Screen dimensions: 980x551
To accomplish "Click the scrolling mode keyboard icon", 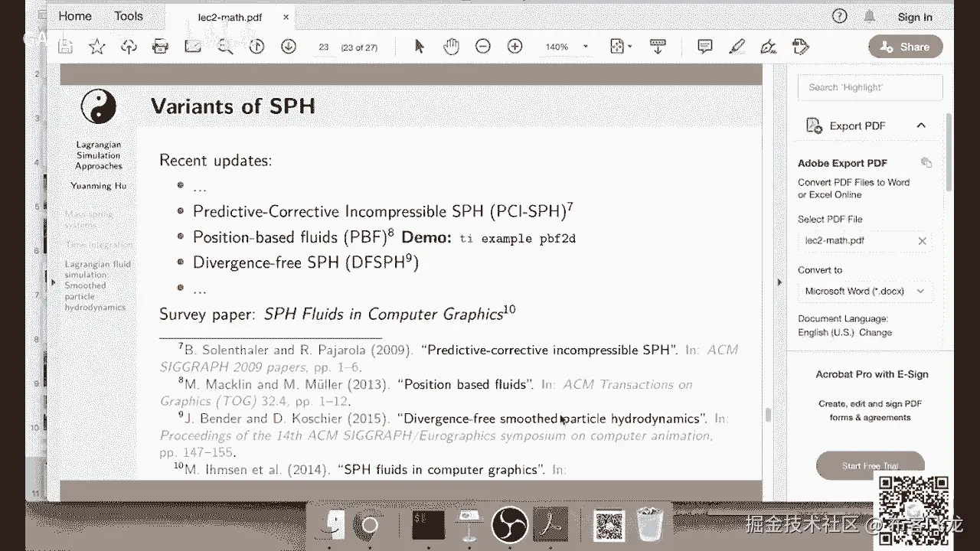I will pyautogui.click(x=658, y=47).
